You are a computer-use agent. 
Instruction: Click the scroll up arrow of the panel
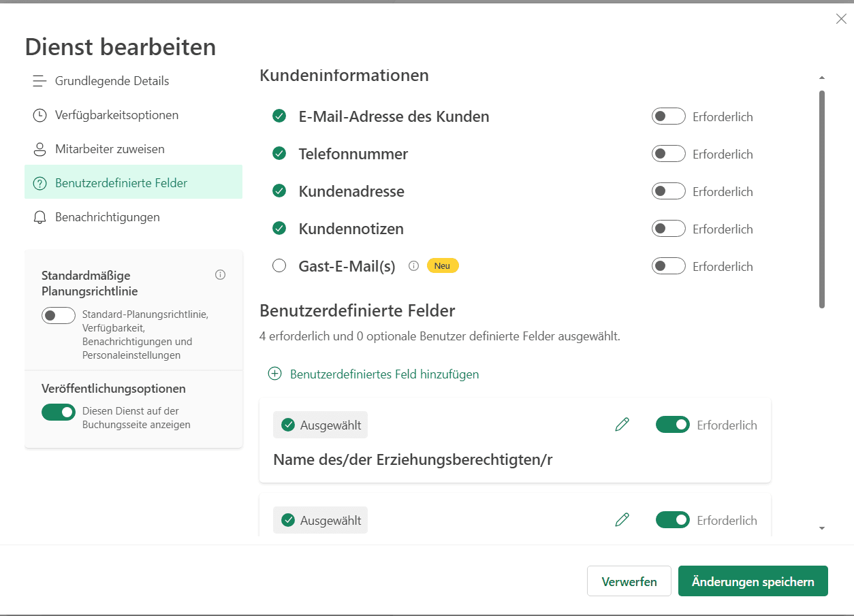click(x=822, y=78)
